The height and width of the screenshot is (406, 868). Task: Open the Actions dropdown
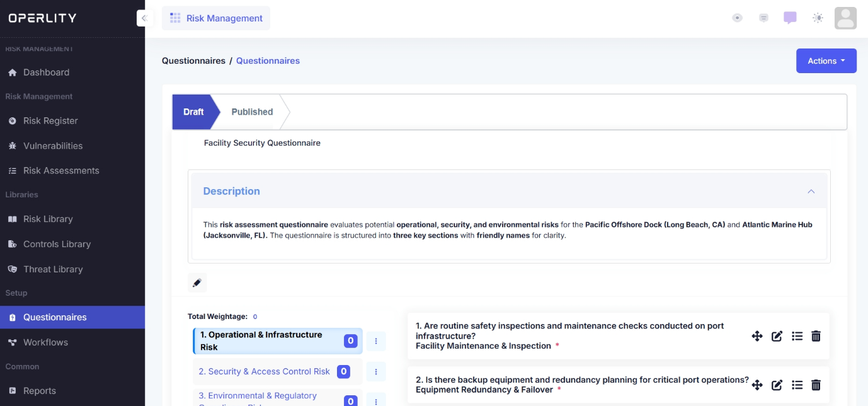click(x=826, y=61)
